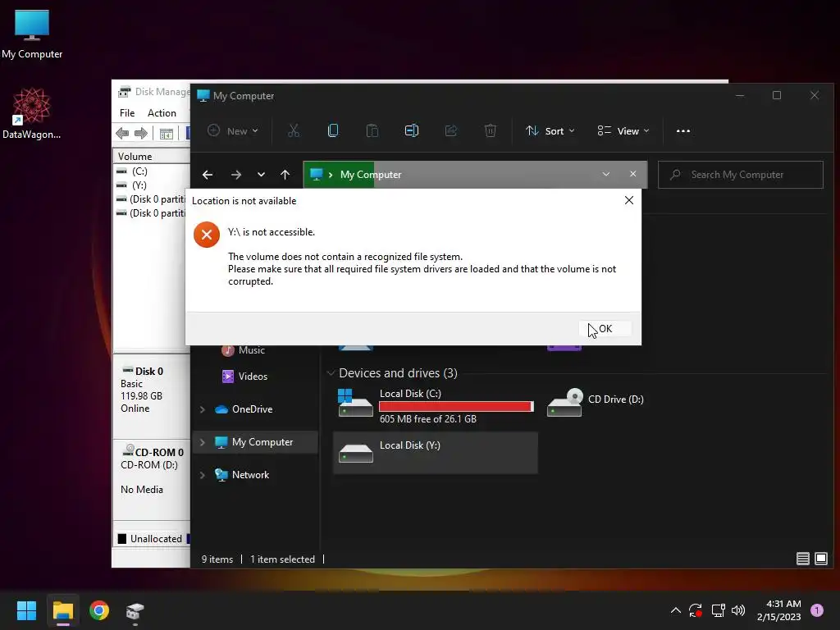Open the Sort dropdown
This screenshot has width=840, height=630.
[550, 130]
